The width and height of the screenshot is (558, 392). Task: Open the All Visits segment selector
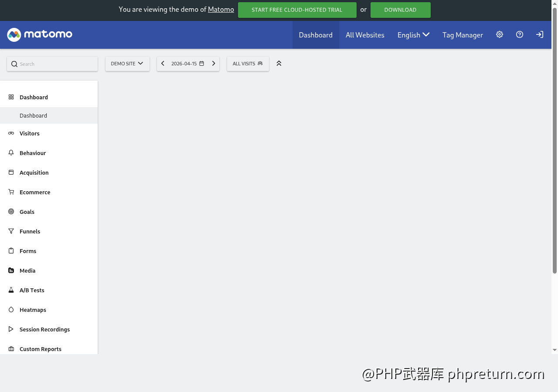point(248,64)
